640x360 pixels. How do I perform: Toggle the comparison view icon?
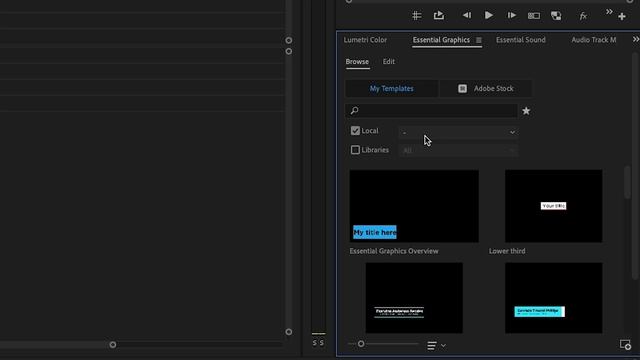tap(556, 16)
